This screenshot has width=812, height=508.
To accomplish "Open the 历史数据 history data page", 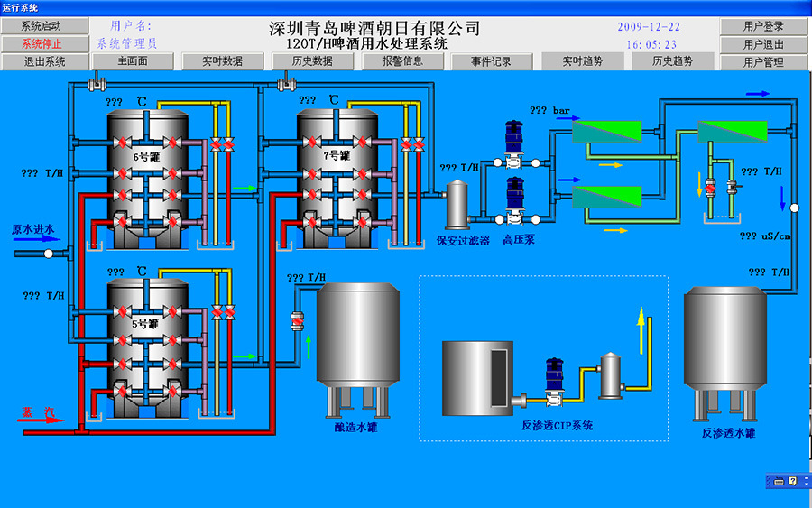I will [312, 61].
